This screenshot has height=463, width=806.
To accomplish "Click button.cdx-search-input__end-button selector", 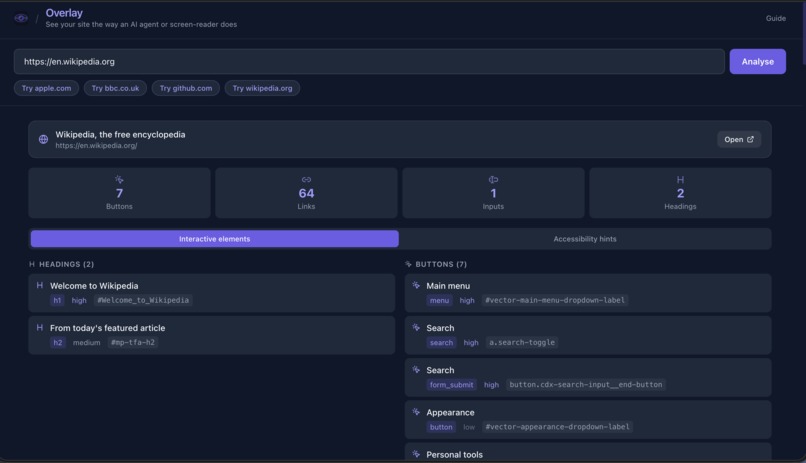I will (x=586, y=384).
